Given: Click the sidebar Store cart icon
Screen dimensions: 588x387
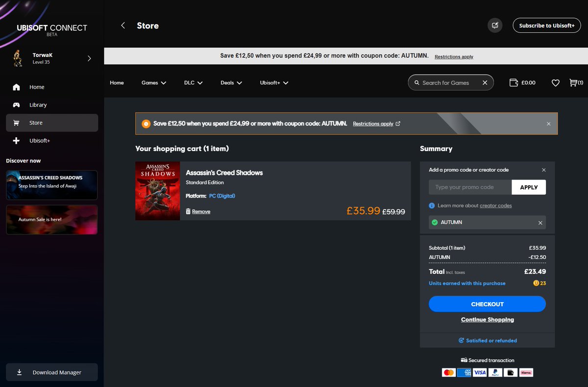Looking at the screenshot, I should pyautogui.click(x=17, y=123).
